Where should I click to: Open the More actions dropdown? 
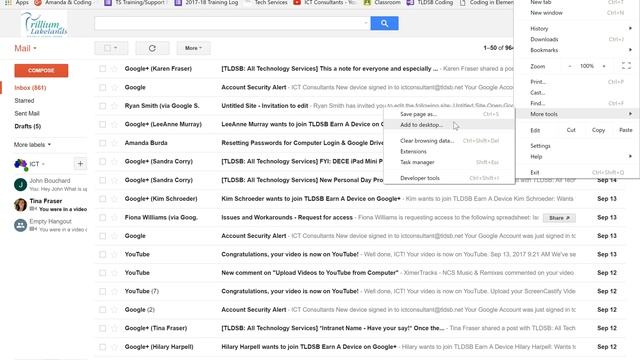tap(193, 48)
